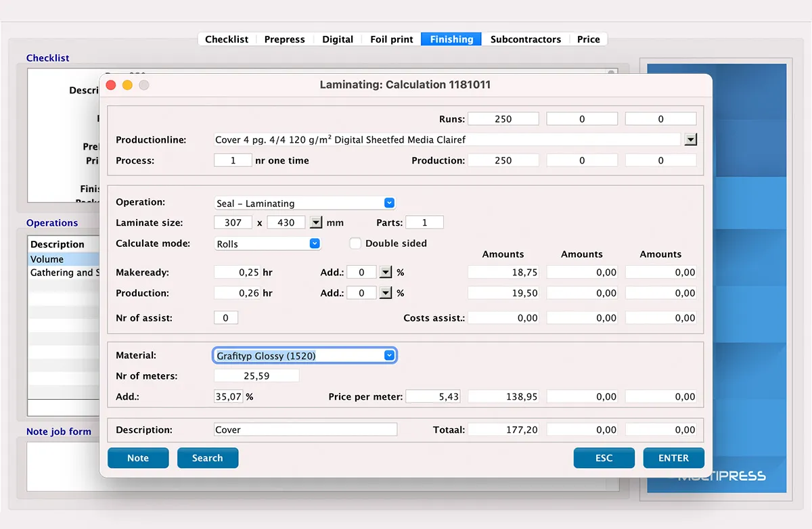Enable the Double sided checkbox

click(x=355, y=244)
